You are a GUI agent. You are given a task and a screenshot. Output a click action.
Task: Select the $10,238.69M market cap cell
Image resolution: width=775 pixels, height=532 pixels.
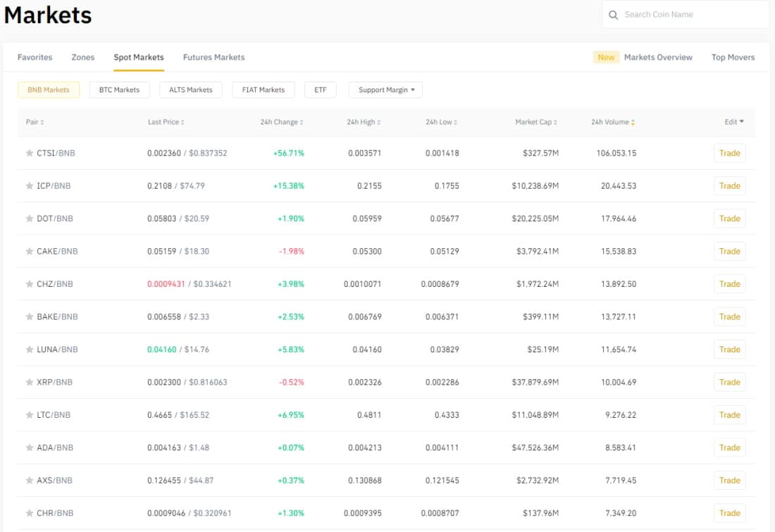(535, 186)
